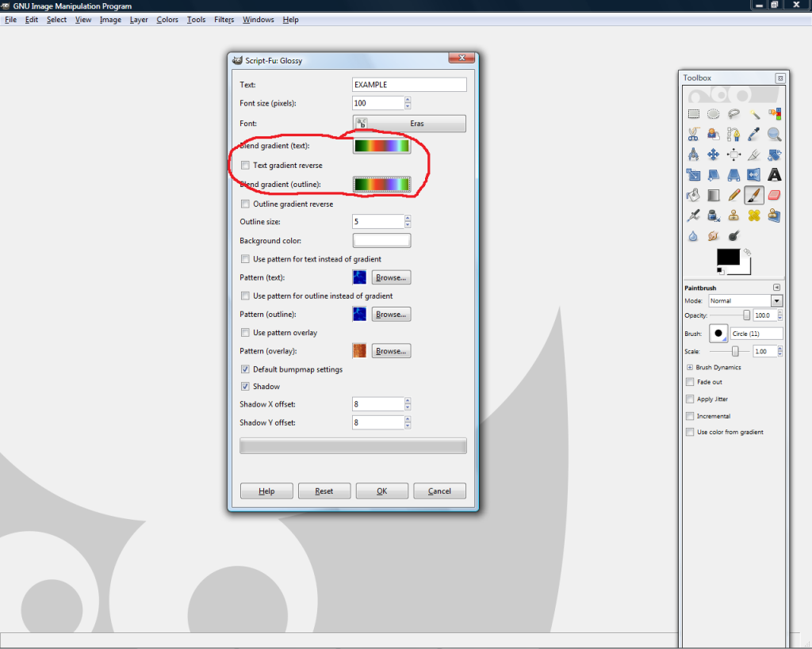The height and width of the screenshot is (649, 812).
Task: Enable pattern for text instead of gradient
Action: coord(246,259)
